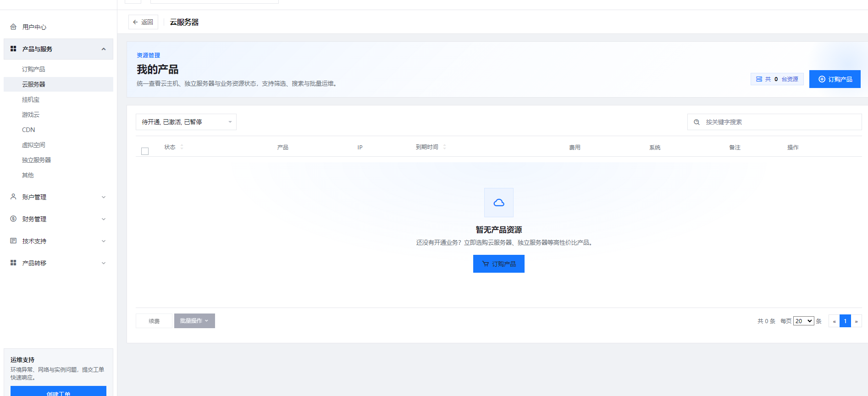The width and height of the screenshot is (868, 396).
Task: Open the status filter dropdown 待开通, 已激活, 已暂停
Action: tap(186, 122)
